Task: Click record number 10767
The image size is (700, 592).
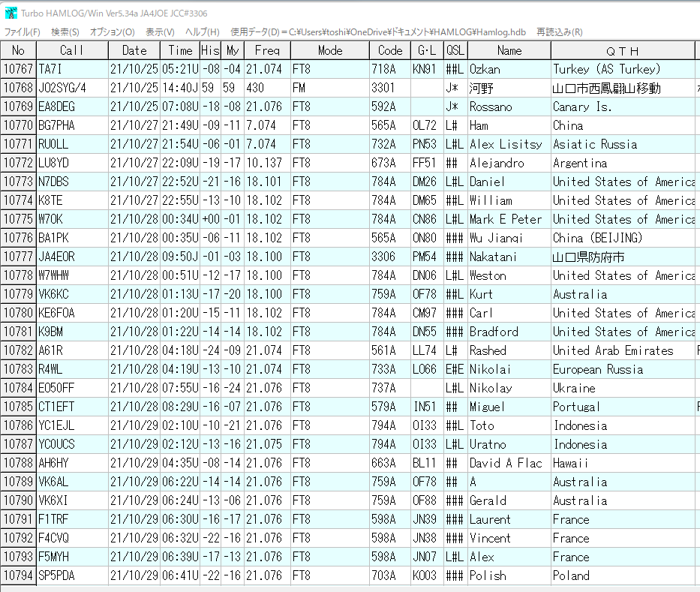Action: (18, 69)
